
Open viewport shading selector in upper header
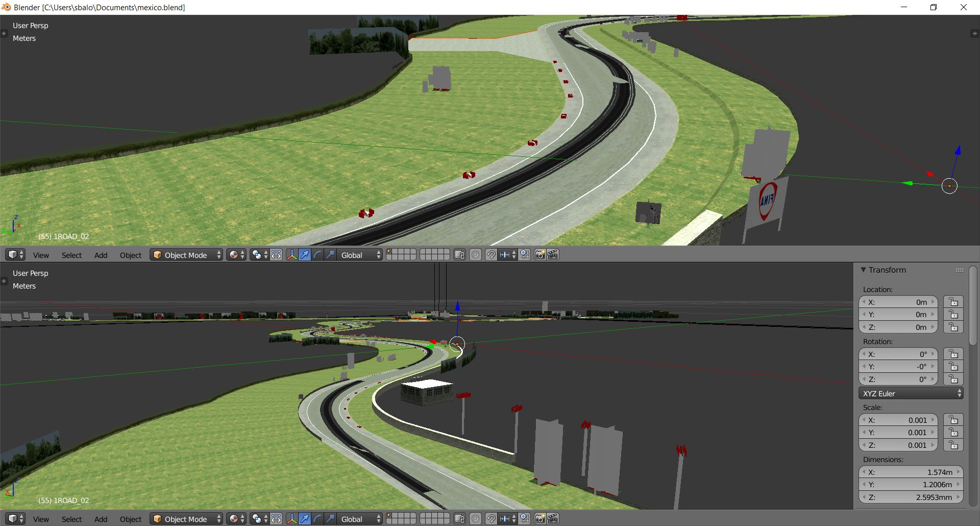pos(236,255)
